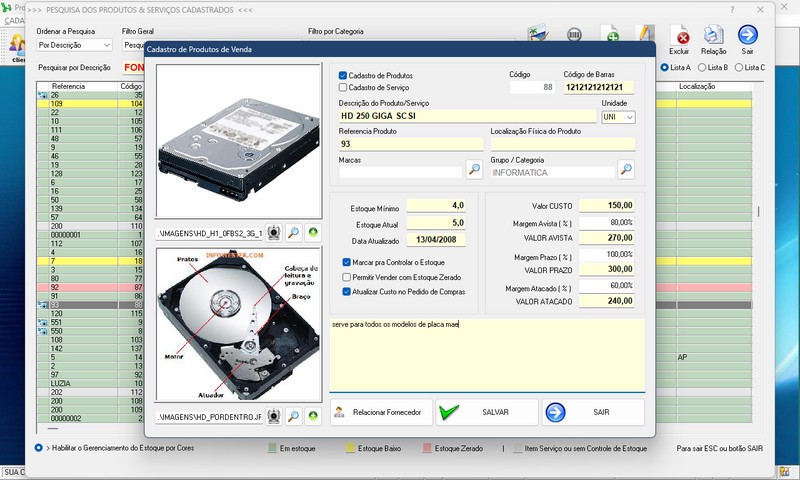Click the green arrow icon beside HD_PORDENTRO path

pos(313,415)
